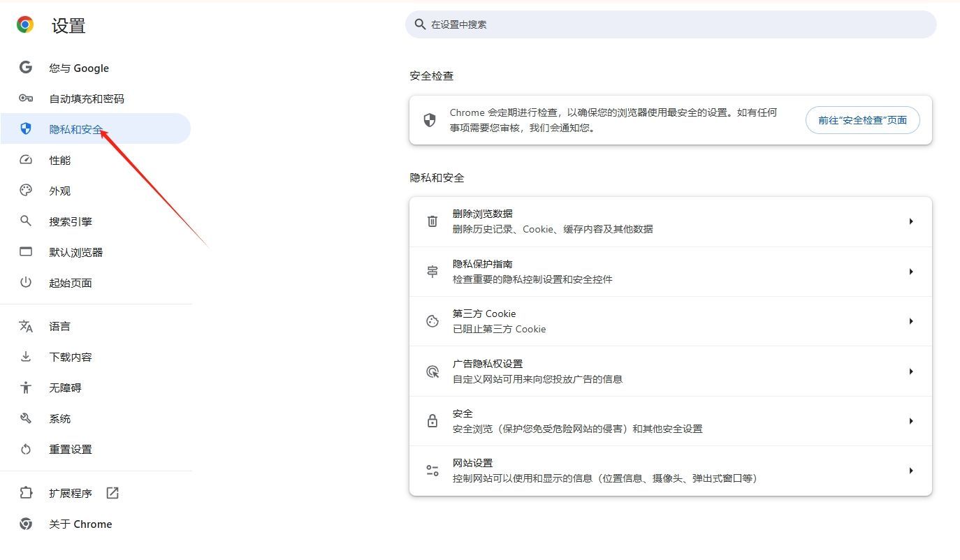This screenshot has height=560, width=960.
Task: Focus the 在设置中搜索 search field
Action: click(671, 24)
